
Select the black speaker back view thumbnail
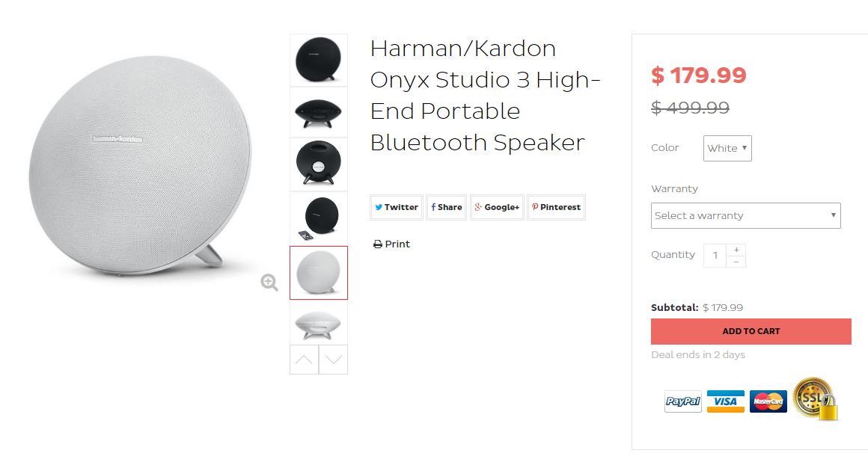pos(319,164)
